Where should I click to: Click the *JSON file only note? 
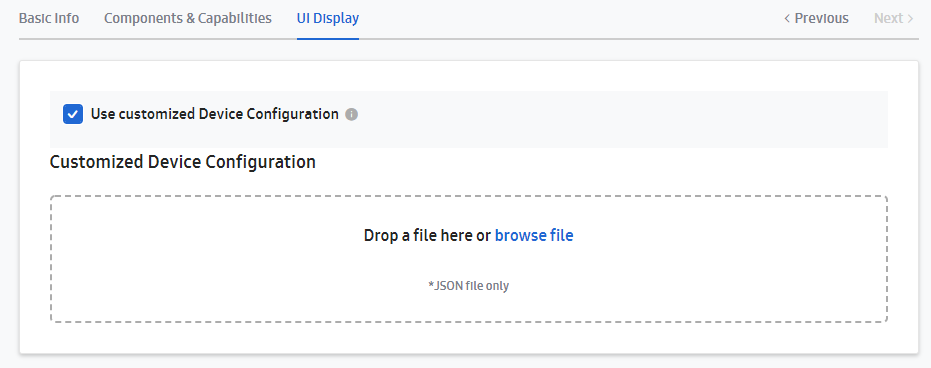pos(468,285)
